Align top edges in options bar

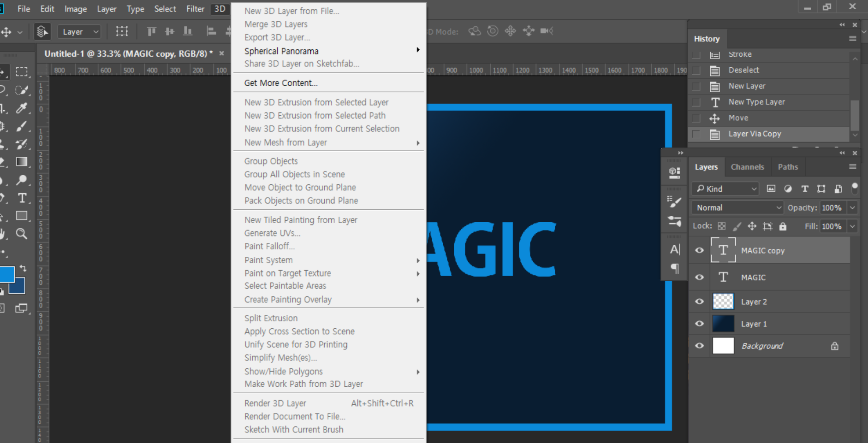[x=151, y=31]
